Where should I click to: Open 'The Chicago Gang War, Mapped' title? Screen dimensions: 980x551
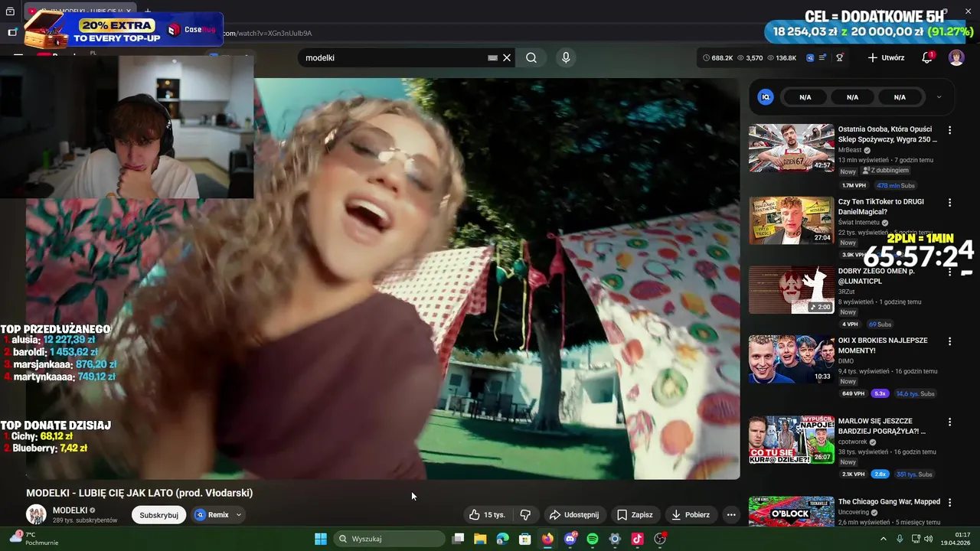(889, 502)
